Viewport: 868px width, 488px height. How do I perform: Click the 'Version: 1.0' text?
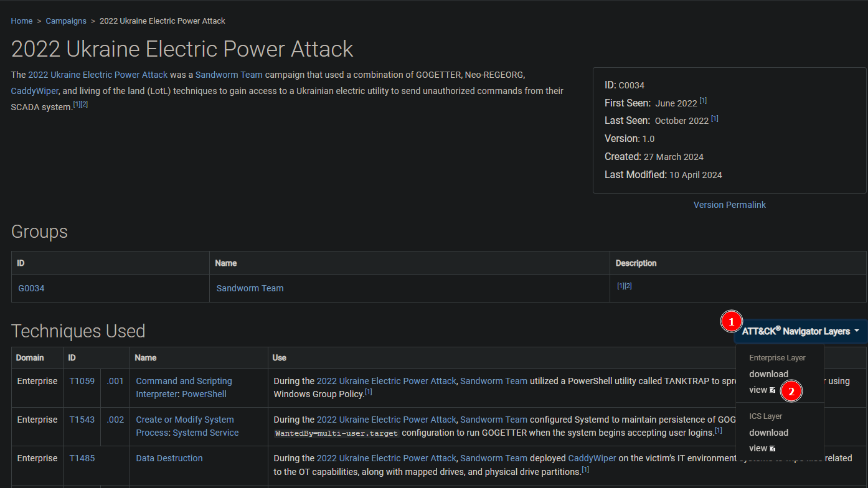630,139
